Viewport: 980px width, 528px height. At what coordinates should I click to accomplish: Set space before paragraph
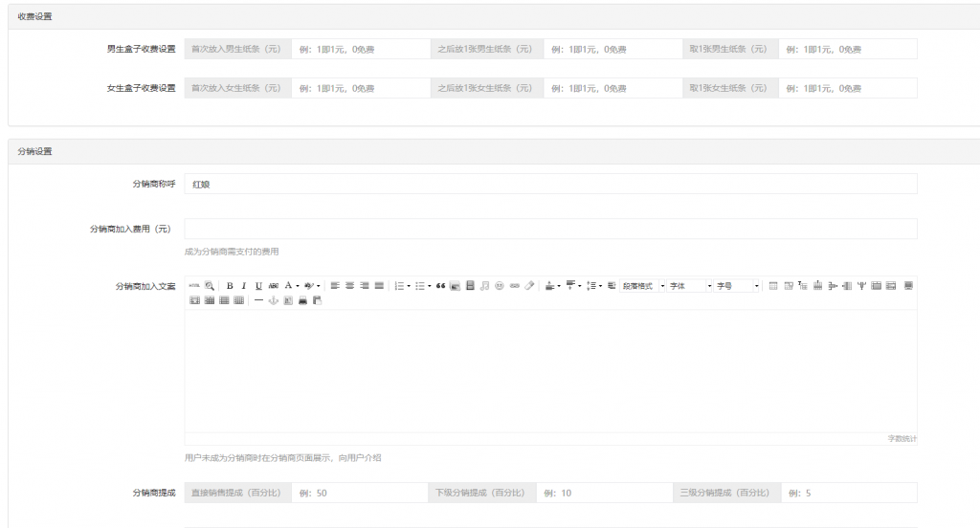pyautogui.click(x=550, y=286)
